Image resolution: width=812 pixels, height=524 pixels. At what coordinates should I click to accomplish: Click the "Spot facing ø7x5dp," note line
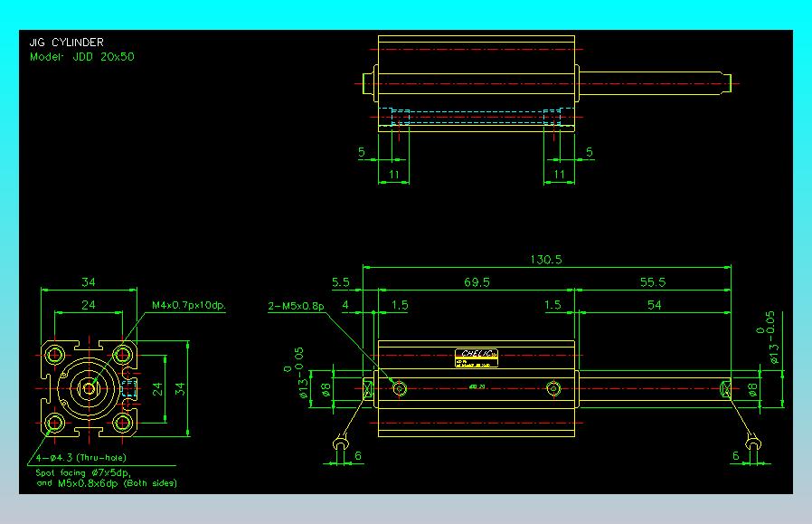[83, 472]
